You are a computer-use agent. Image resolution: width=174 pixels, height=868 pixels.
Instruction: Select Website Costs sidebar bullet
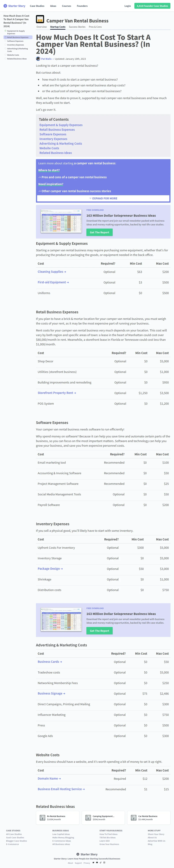[x=5, y=55]
